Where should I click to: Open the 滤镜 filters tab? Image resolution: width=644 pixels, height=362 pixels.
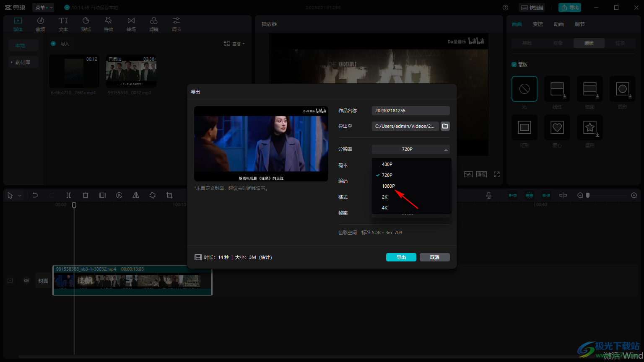click(154, 24)
